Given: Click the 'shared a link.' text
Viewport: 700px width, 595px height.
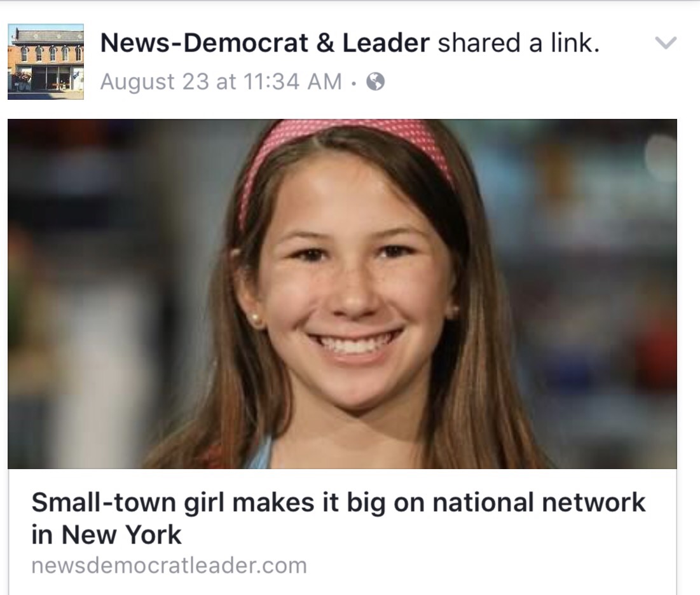Looking at the screenshot, I should click(518, 43).
